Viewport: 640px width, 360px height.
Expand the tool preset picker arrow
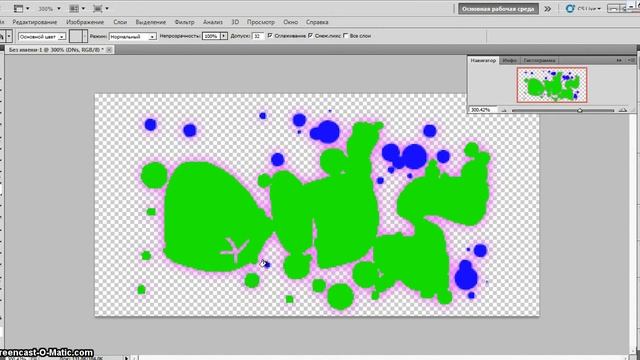point(9,36)
